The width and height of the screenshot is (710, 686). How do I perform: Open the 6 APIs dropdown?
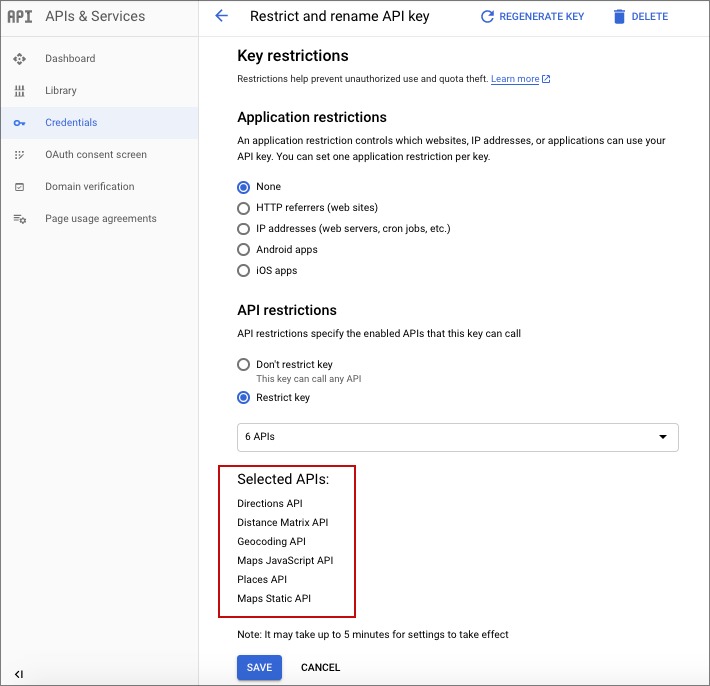(457, 437)
